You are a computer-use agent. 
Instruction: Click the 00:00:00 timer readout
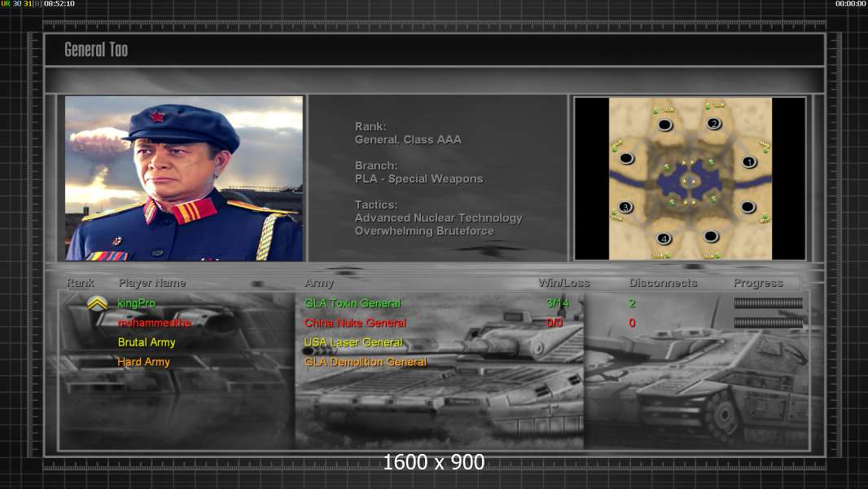851,3
